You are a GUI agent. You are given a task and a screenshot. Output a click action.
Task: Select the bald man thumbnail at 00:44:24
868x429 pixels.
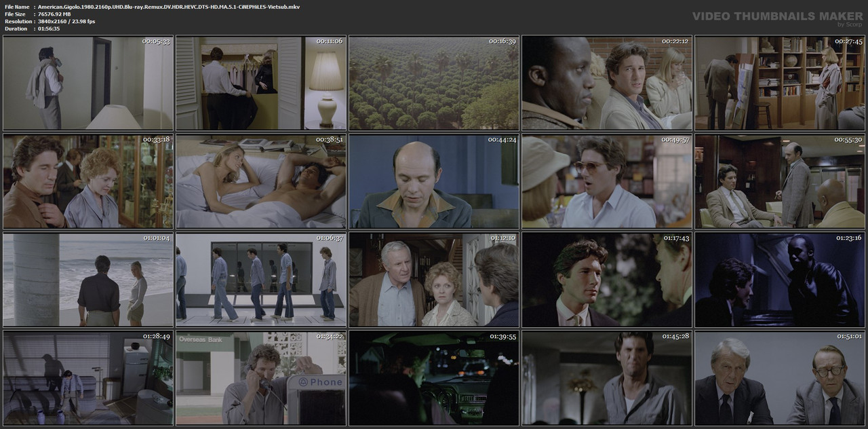pos(434,181)
